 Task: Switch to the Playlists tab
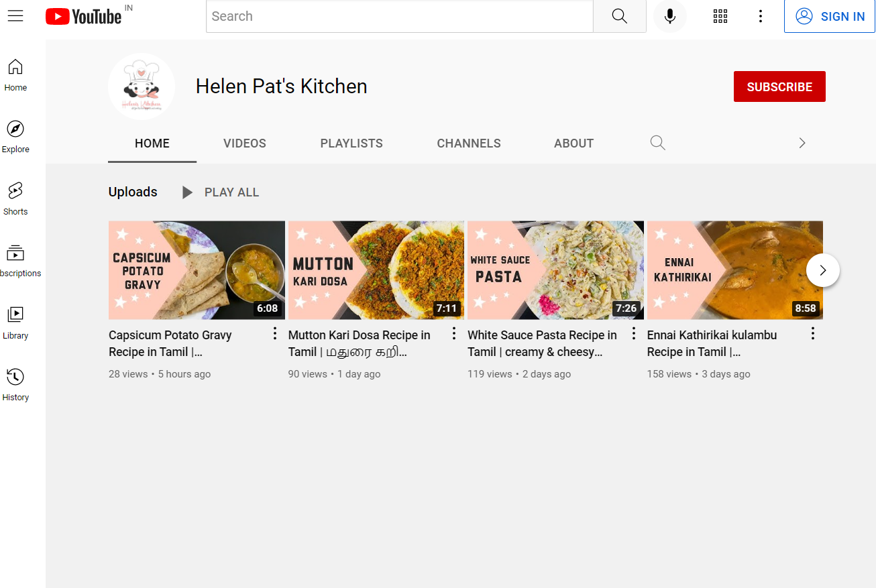(x=351, y=143)
